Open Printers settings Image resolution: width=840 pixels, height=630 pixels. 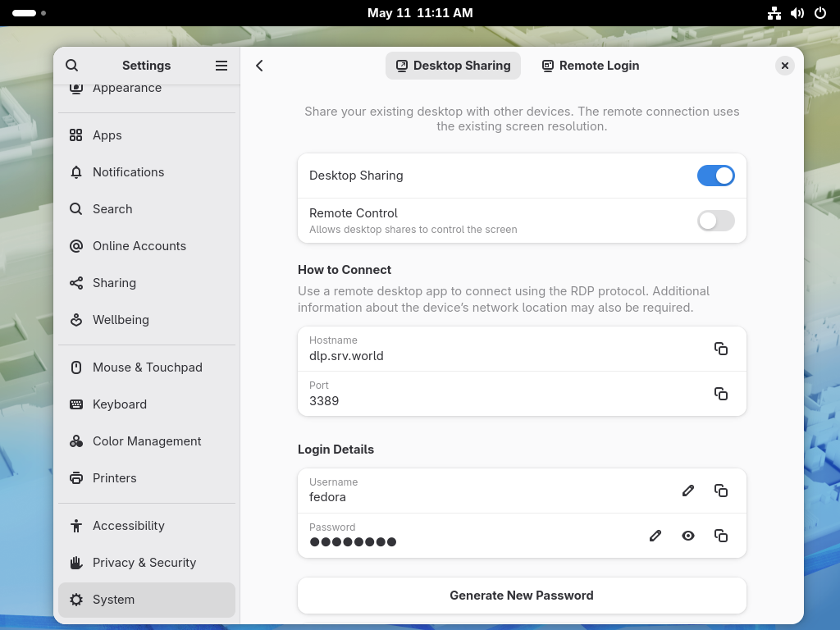[x=147, y=478]
